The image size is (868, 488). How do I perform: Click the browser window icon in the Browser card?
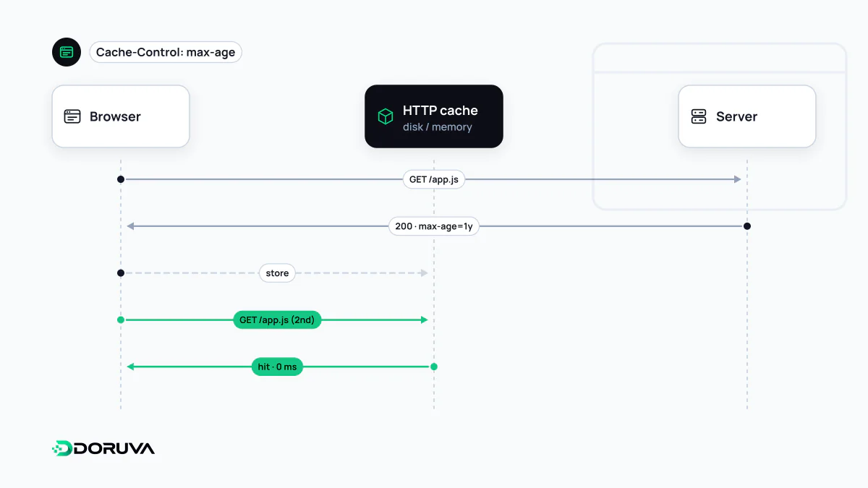[72, 116]
